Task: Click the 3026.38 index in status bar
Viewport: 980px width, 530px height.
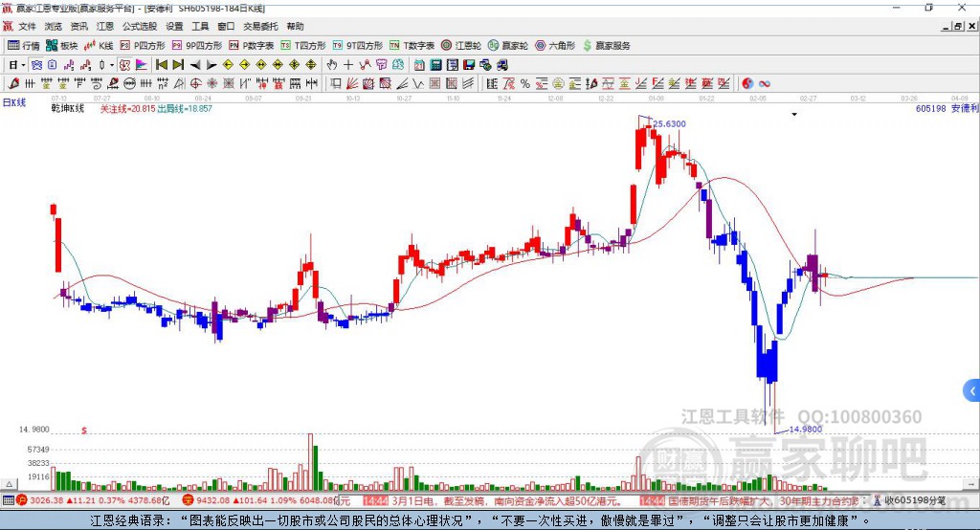Action: click(x=47, y=500)
